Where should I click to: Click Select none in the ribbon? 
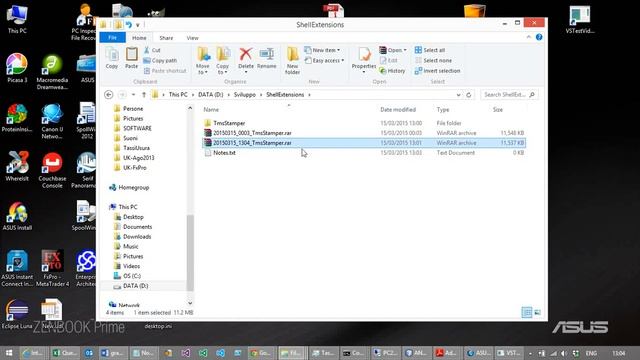pos(433,60)
